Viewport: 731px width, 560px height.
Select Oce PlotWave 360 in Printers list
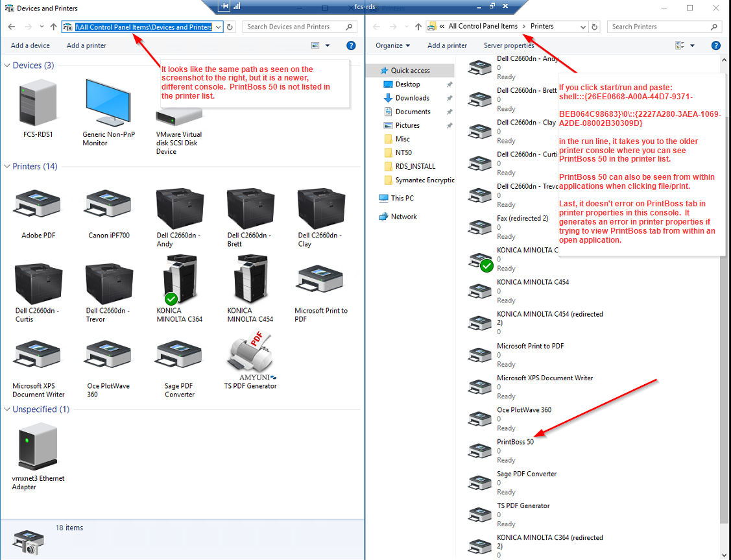524,419
